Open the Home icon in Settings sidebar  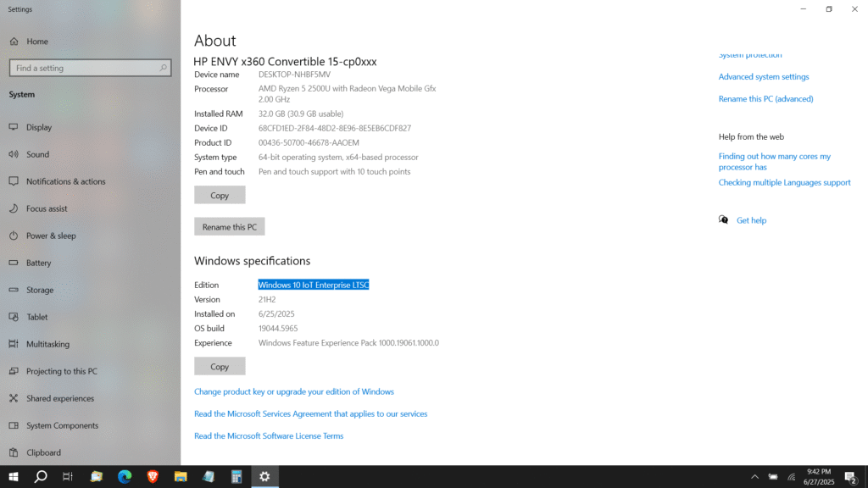click(14, 42)
